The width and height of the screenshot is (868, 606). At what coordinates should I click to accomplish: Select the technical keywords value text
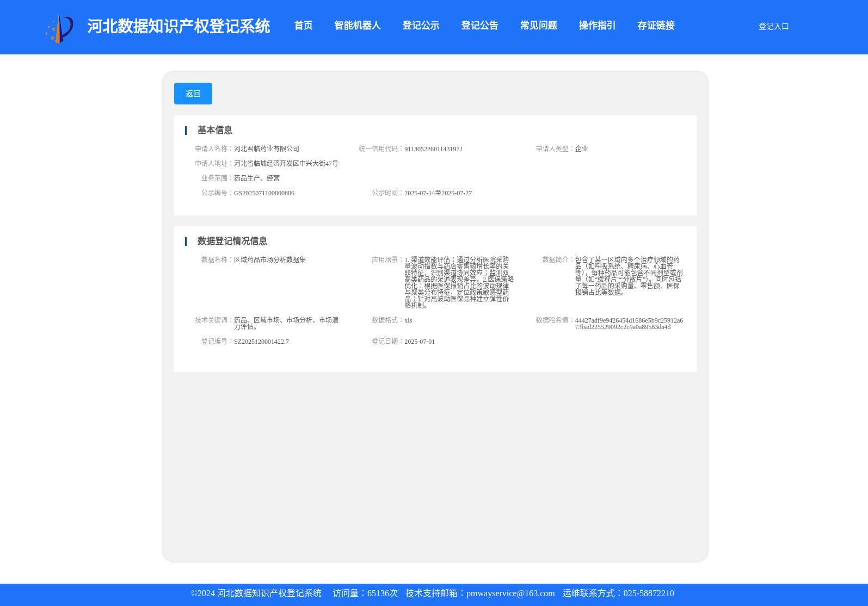[x=286, y=323]
